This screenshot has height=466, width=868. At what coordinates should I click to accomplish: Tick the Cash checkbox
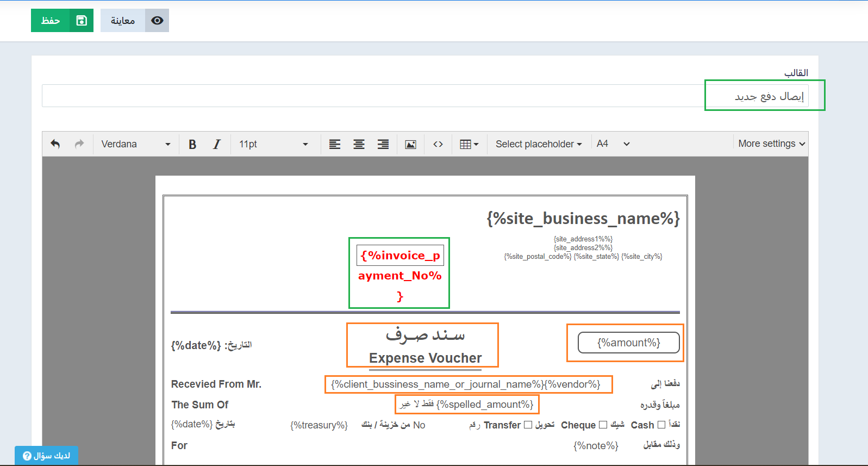[x=661, y=425]
